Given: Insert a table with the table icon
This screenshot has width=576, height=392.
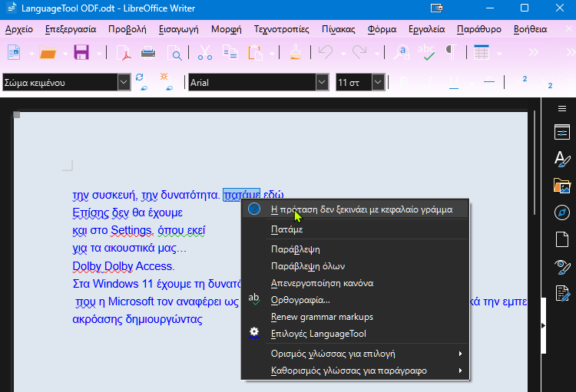Looking at the screenshot, I should point(482,52).
